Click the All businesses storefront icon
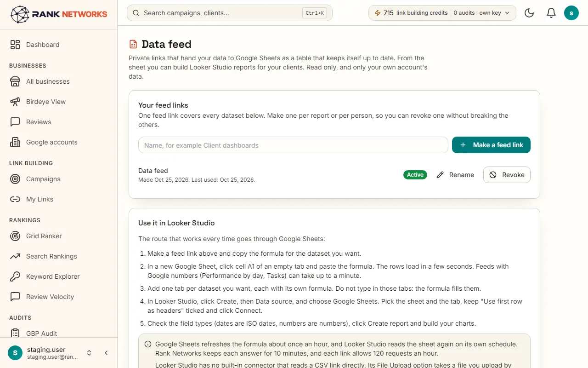The image size is (588, 368). point(15,81)
